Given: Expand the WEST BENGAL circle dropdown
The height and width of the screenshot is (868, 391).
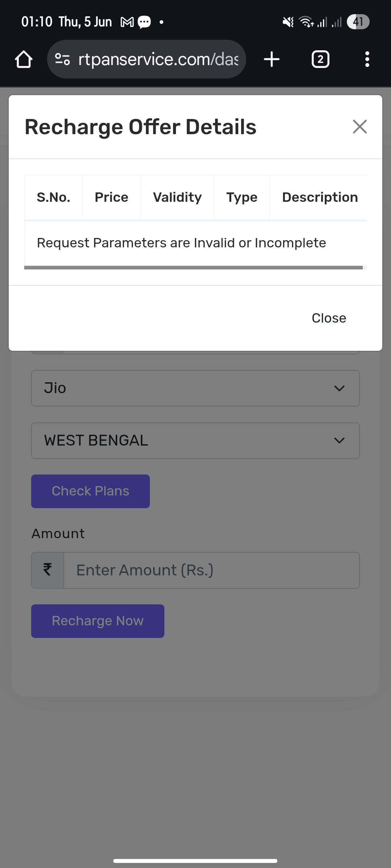Looking at the screenshot, I should point(195,441).
